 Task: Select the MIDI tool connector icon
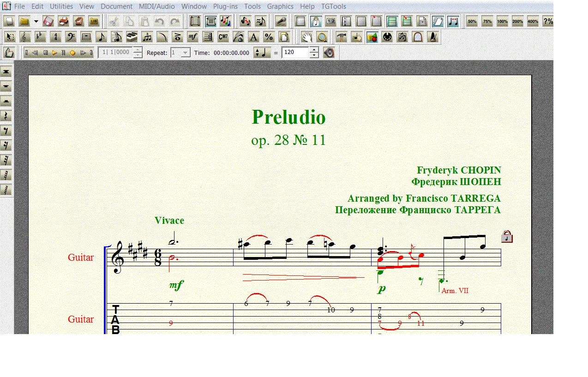click(387, 37)
